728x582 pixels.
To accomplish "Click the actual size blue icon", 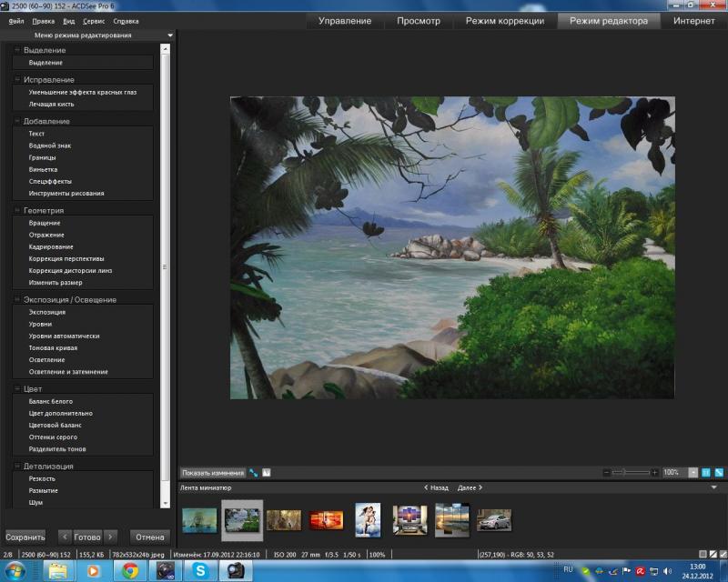I will point(706,473).
